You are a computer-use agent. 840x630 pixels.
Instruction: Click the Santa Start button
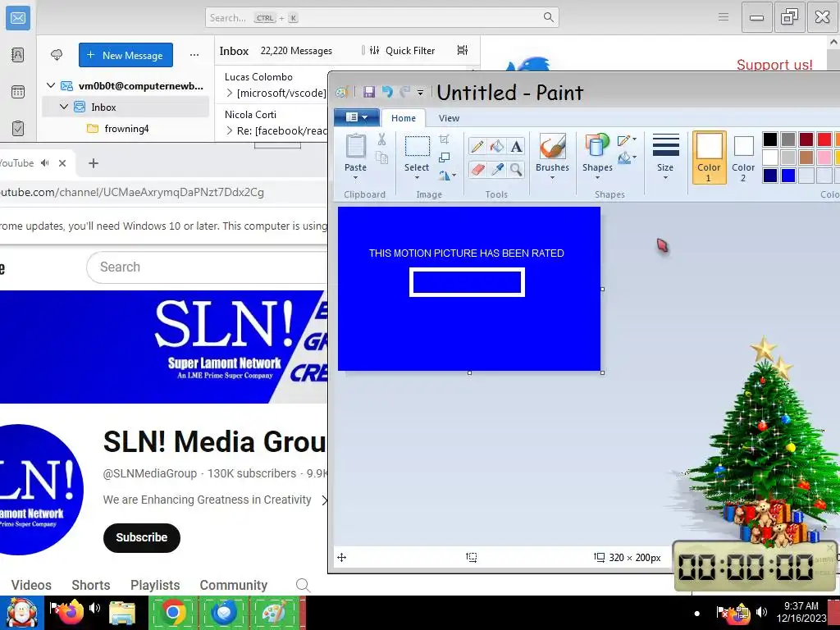(x=21, y=613)
